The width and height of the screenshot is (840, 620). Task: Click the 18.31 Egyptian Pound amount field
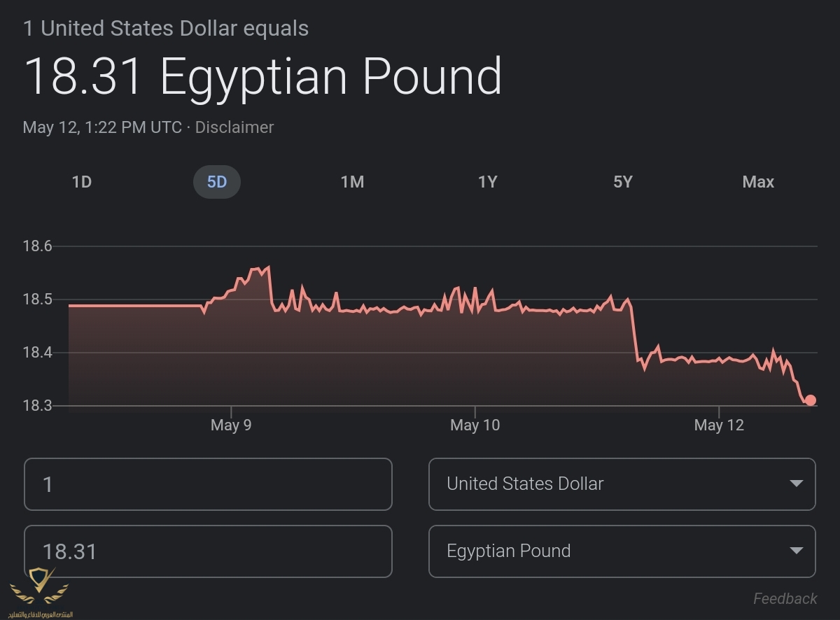point(208,551)
